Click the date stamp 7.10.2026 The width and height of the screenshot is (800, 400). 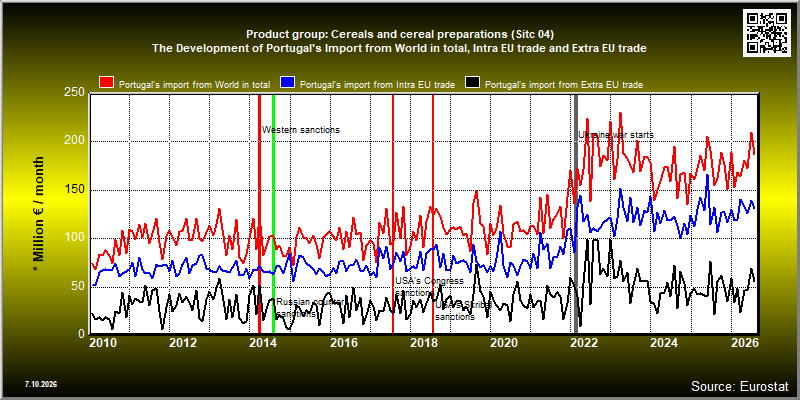point(41,384)
